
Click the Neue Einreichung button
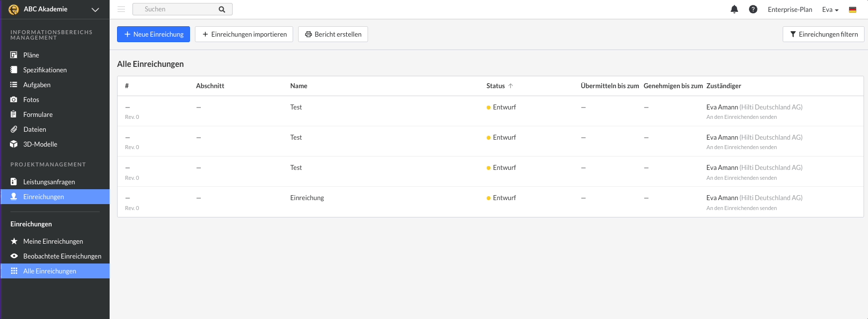tap(153, 34)
